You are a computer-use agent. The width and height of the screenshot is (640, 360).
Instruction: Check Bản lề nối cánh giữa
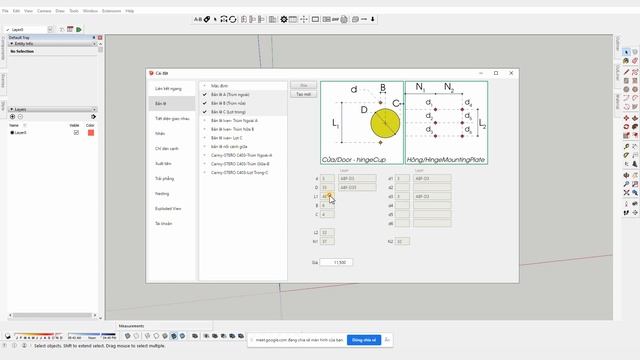[205, 147]
